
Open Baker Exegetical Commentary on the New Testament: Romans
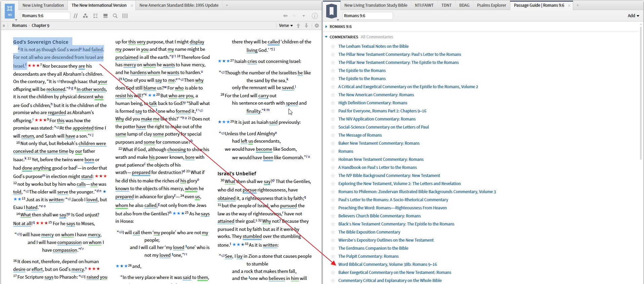[x=395, y=273]
